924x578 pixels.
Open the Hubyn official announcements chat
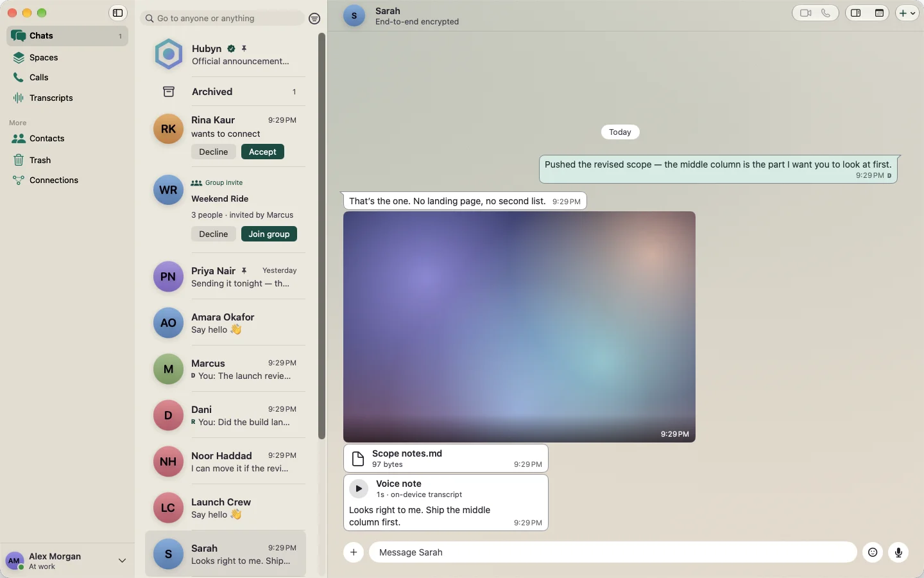point(225,55)
